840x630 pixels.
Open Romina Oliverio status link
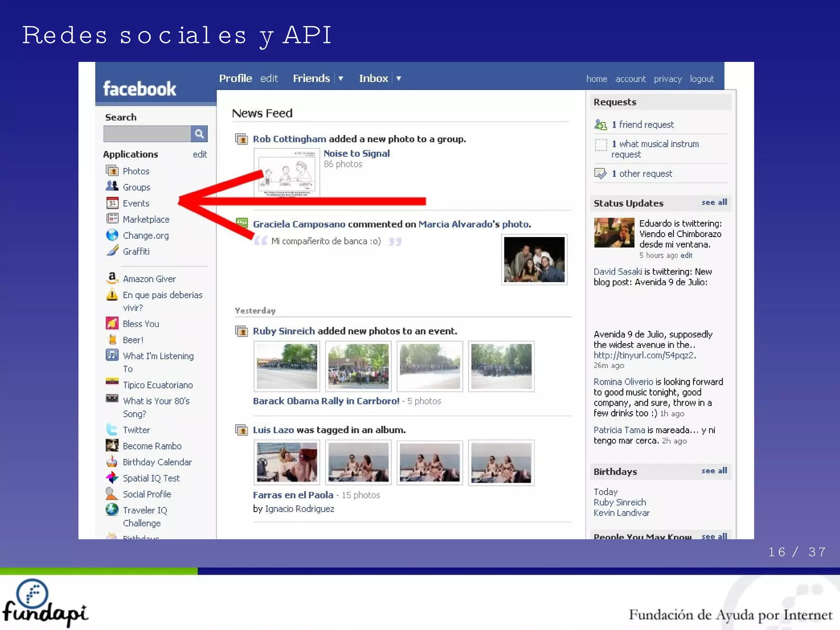[x=623, y=382]
